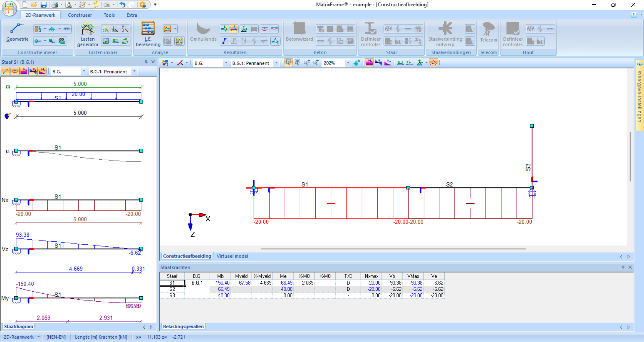The height and width of the screenshot is (342, 644).
Task: Click the zoom window icon in view toolbar
Action: 288,63
